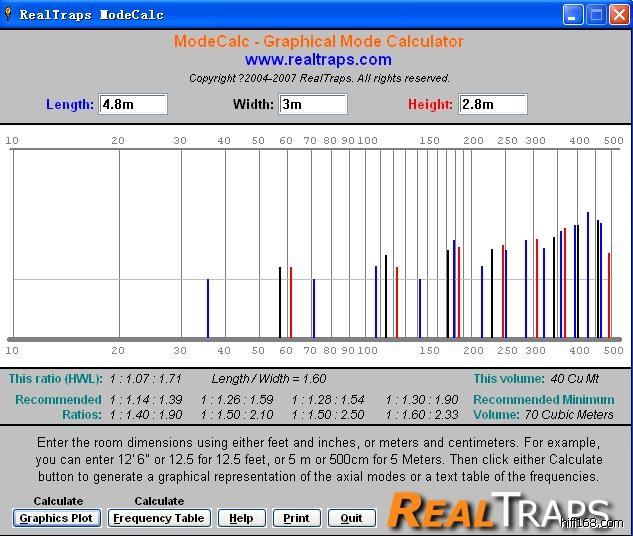633x536 pixels.
Task: Open the www.realtraps.com link
Action: click(x=318, y=60)
